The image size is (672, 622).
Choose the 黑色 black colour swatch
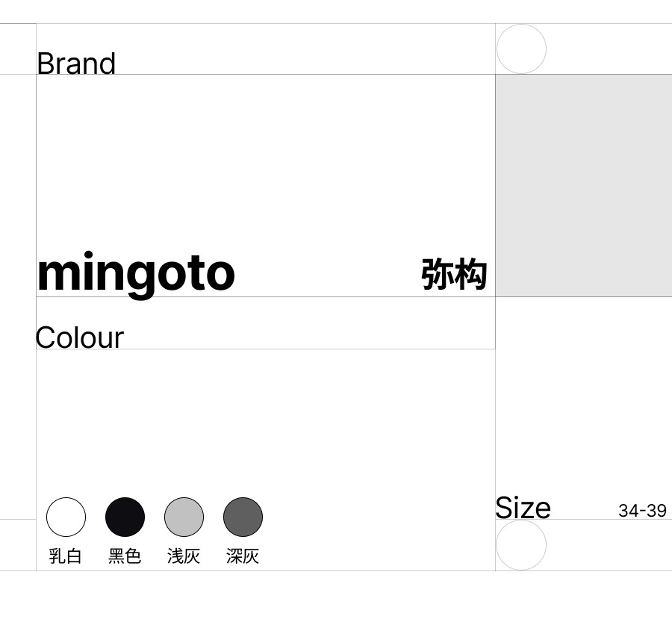click(x=125, y=517)
